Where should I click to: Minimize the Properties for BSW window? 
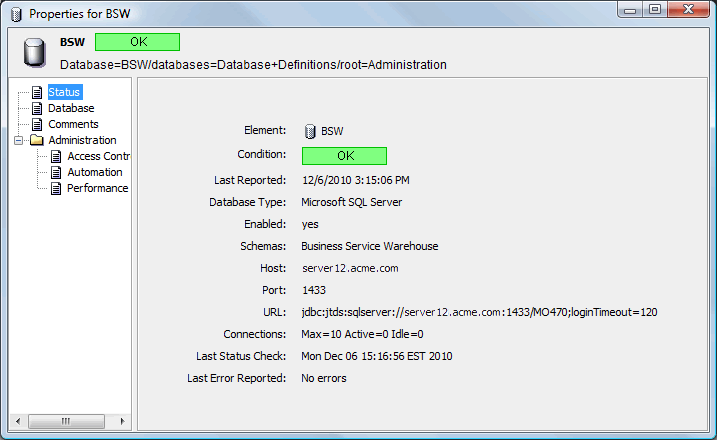[630, 10]
